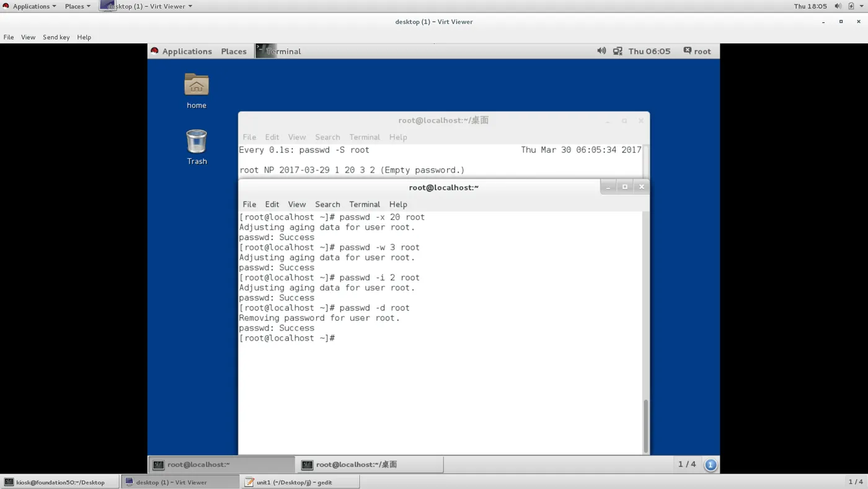Click the host top bar volume icon
This screenshot has height=489, width=868.
[838, 6]
